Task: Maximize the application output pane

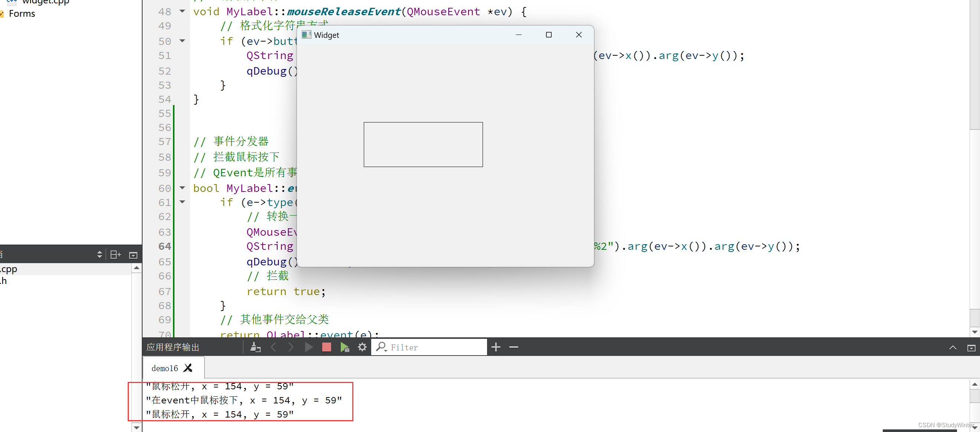Action: 953,348
